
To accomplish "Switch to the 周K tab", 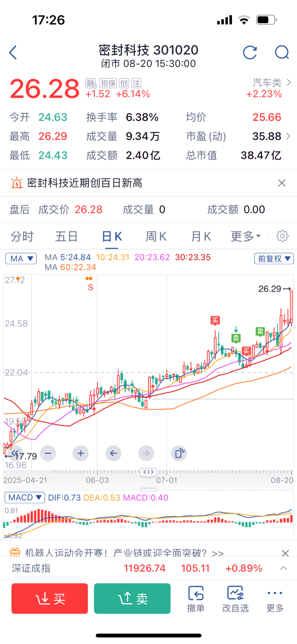I will pos(156,236).
